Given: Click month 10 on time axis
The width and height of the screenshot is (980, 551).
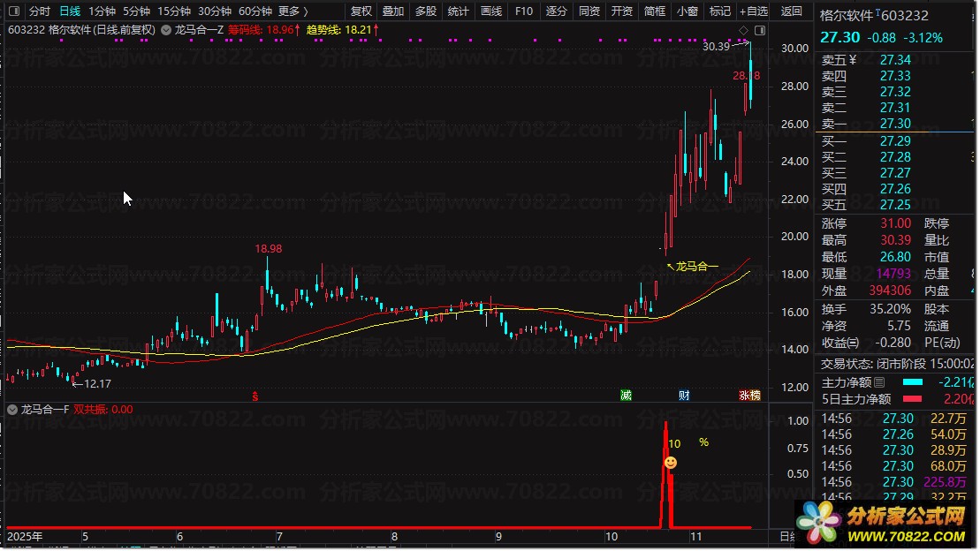Looking at the screenshot, I should tap(612, 537).
